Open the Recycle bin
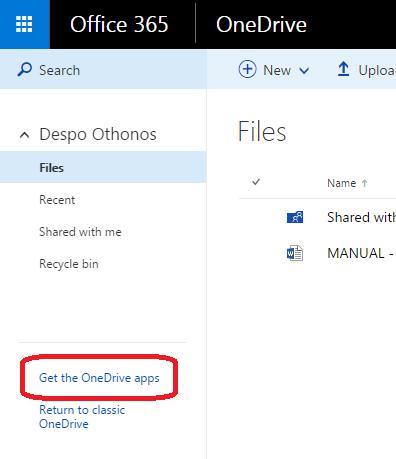This screenshot has height=459, width=396. point(69,264)
